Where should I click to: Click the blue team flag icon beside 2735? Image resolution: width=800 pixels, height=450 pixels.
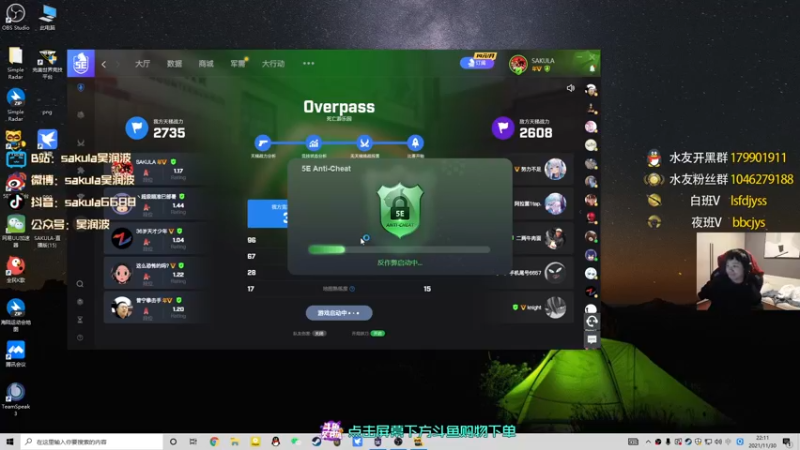137,128
